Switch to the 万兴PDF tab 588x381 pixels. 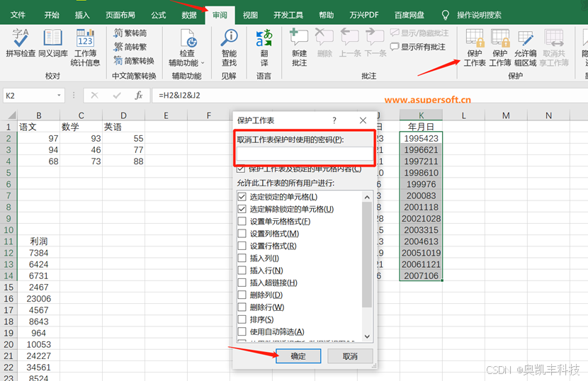click(x=363, y=15)
